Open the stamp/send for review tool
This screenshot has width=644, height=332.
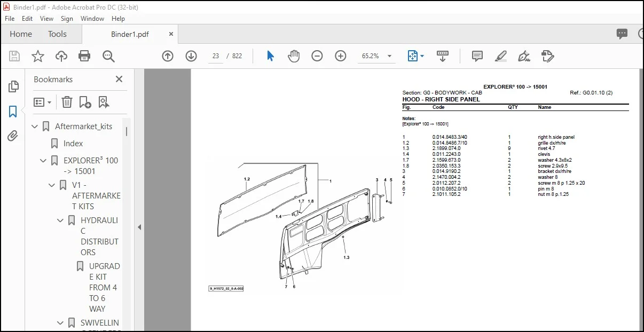click(x=547, y=56)
